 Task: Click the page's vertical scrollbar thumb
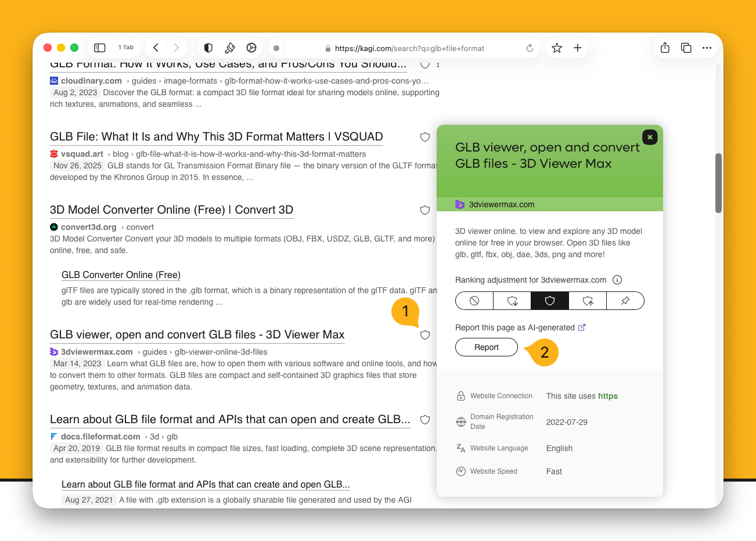718,183
